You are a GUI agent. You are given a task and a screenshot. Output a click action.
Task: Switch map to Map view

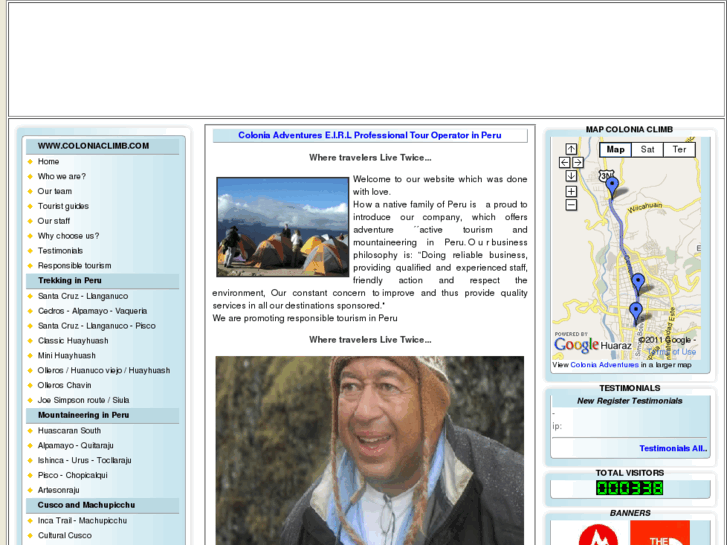click(x=615, y=149)
